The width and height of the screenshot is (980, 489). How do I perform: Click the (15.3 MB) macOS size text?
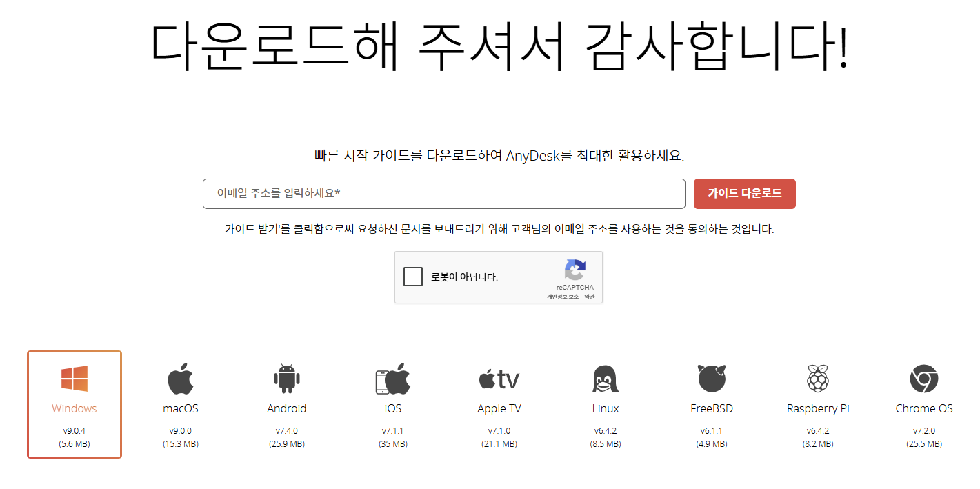pos(181,444)
